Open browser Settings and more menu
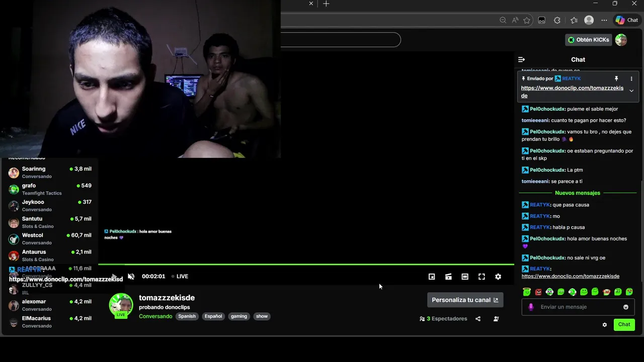Image resolution: width=644 pixels, height=362 pixels. coord(604,20)
